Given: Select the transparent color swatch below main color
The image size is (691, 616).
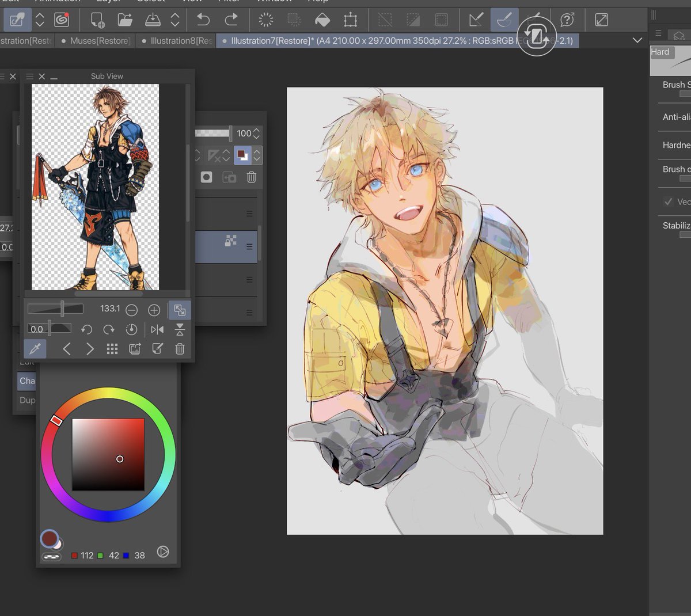Looking at the screenshot, I should click(52, 557).
